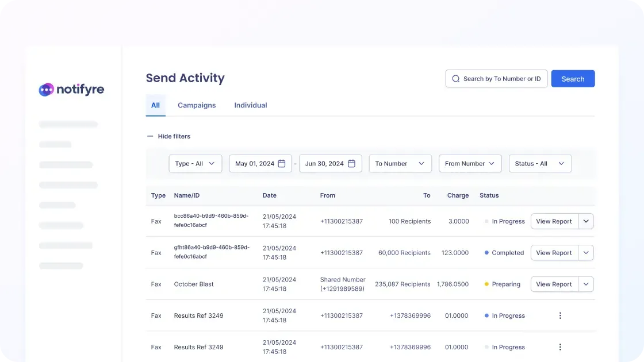
Task: Click the minus icon beside Hide filters
Action: point(150,136)
